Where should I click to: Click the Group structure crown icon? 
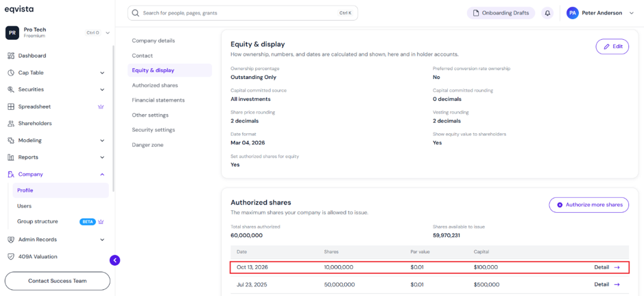[x=101, y=222]
